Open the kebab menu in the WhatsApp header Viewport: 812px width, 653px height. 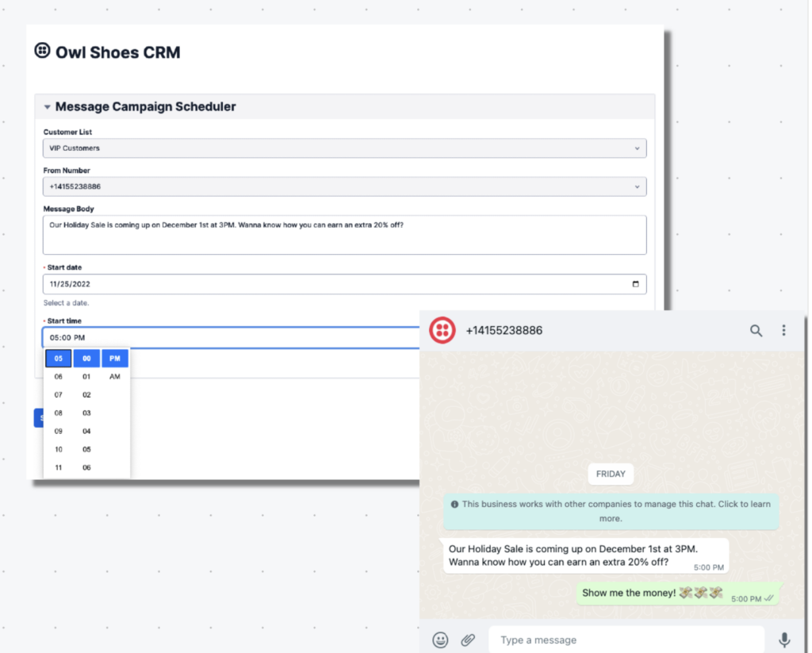[783, 331]
